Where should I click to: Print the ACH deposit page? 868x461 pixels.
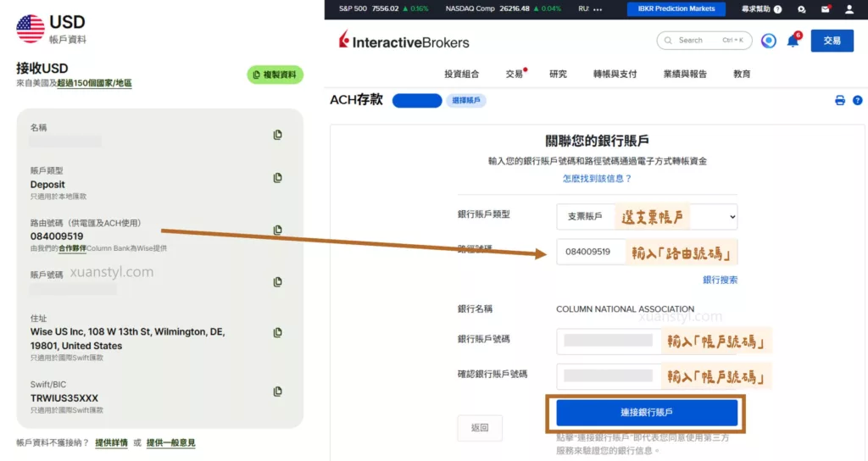pos(840,100)
